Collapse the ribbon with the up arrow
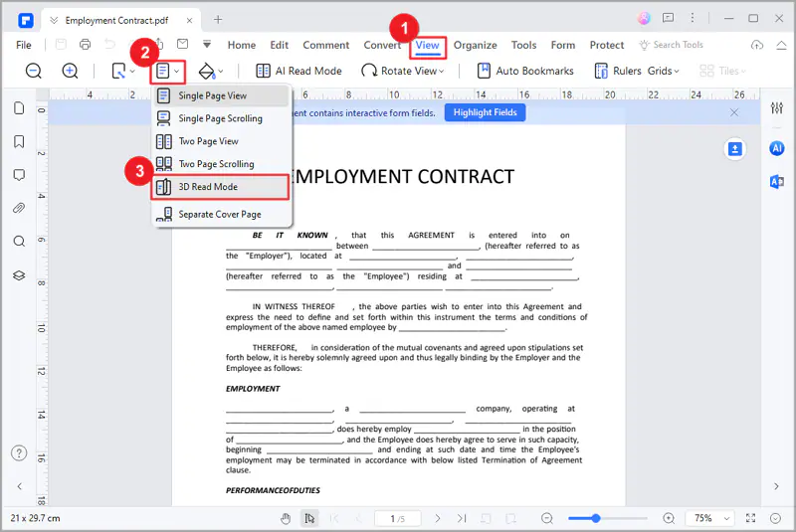Viewport: 796px width, 532px height. click(x=781, y=45)
